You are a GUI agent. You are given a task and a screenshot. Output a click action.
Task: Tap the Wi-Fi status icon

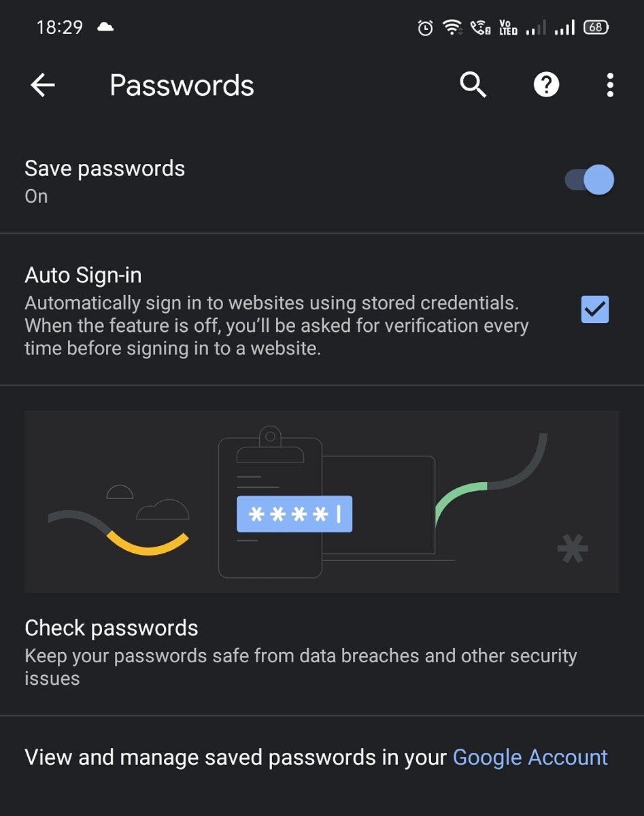[x=451, y=28]
